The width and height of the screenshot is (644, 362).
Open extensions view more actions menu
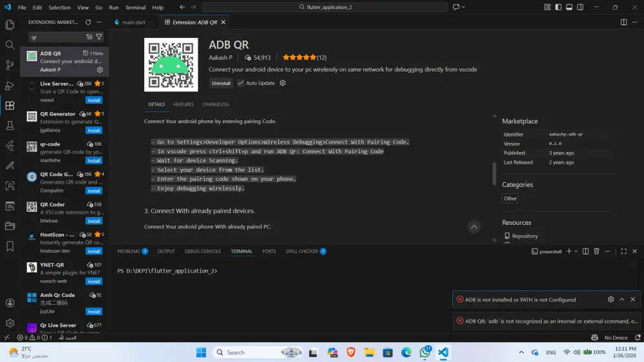point(99,22)
